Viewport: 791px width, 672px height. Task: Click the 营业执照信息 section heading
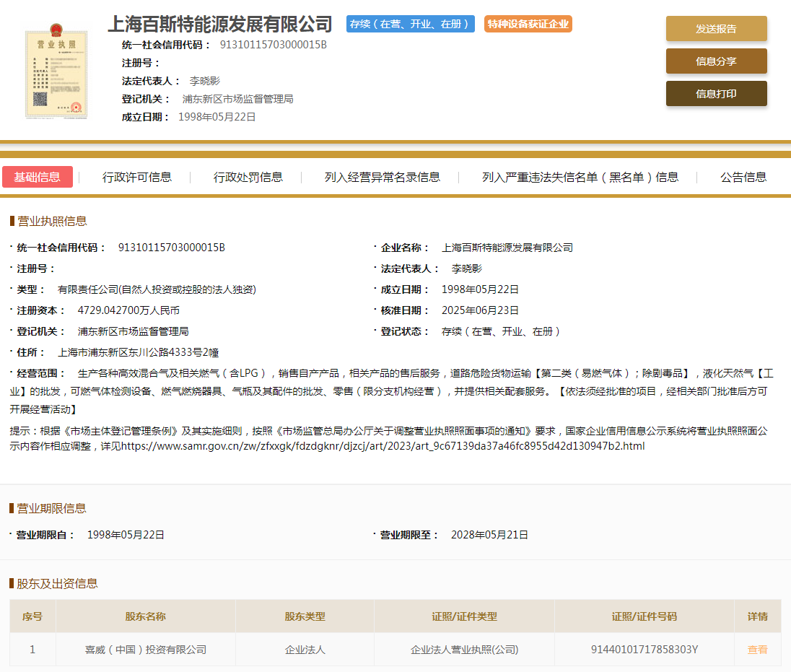(x=52, y=221)
